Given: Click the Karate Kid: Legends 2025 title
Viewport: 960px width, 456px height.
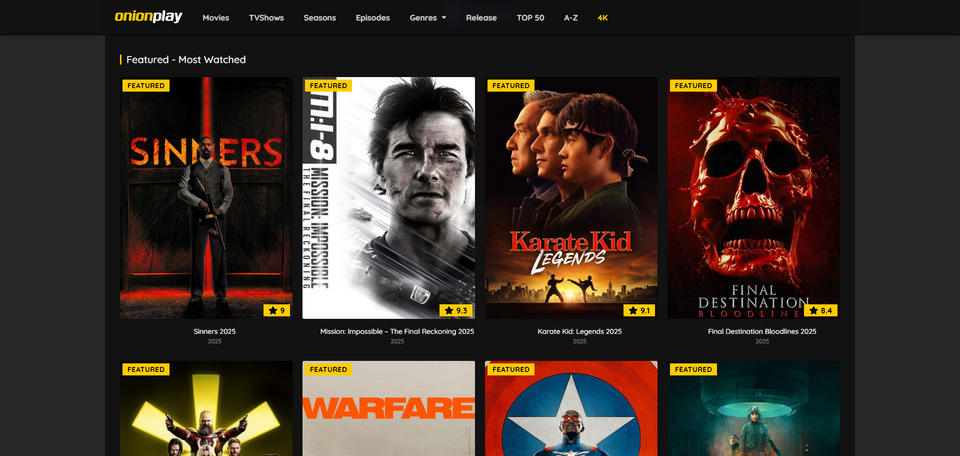Looking at the screenshot, I should tap(580, 331).
